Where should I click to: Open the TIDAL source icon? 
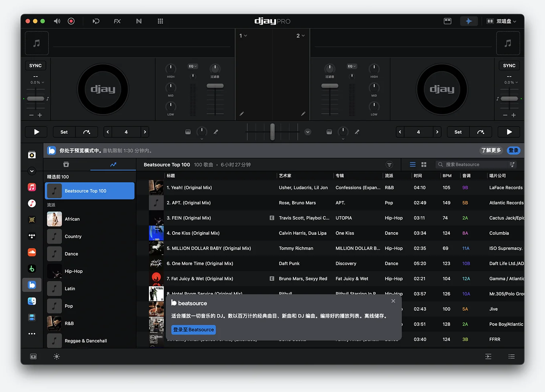pyautogui.click(x=32, y=236)
